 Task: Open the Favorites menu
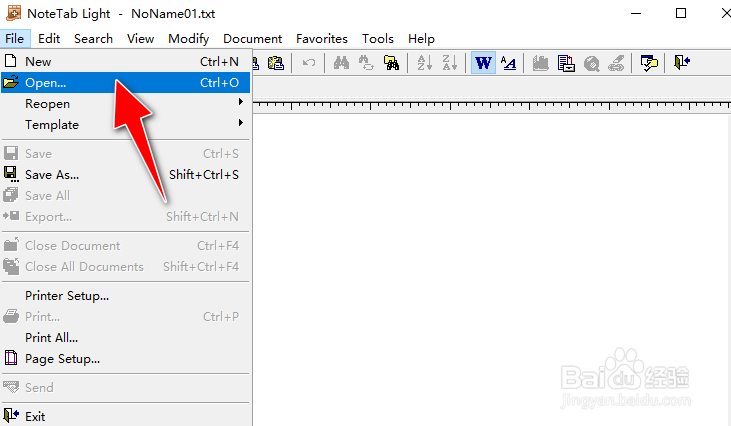coord(322,39)
